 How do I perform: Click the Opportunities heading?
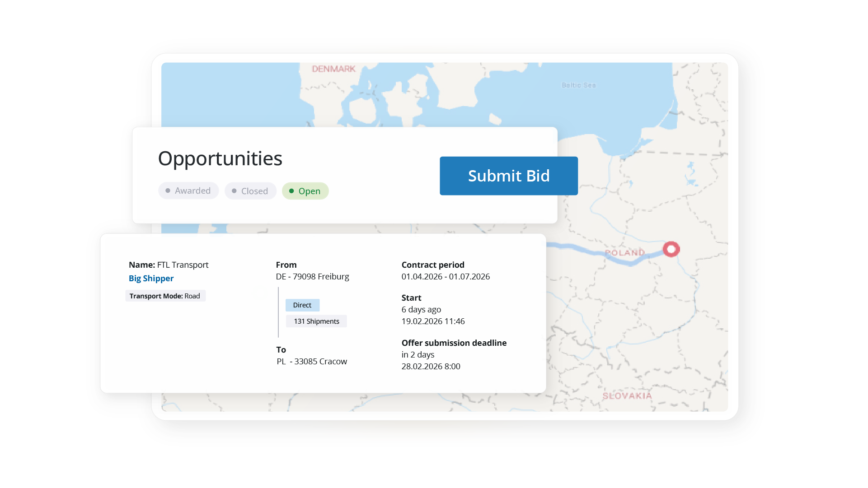point(220,158)
